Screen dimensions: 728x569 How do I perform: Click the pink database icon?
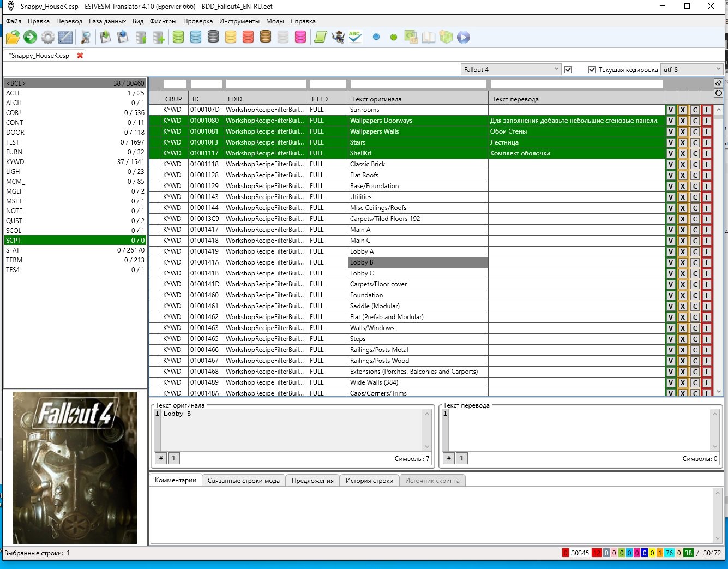click(300, 37)
